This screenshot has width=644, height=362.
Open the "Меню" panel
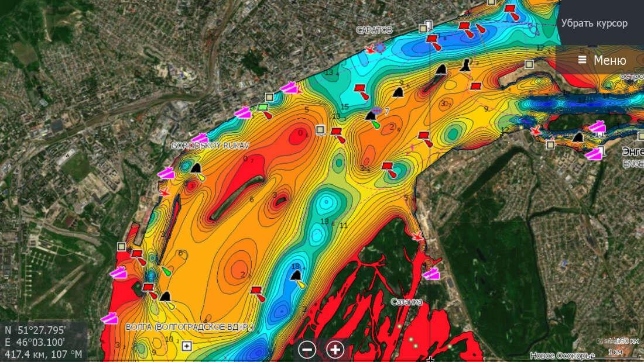click(601, 60)
